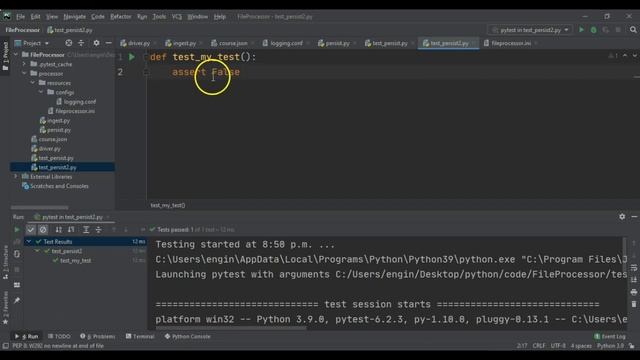Screen dimensions: 640x360
Task: Collapse the test_persist2 test node
Action: pos(38,251)
